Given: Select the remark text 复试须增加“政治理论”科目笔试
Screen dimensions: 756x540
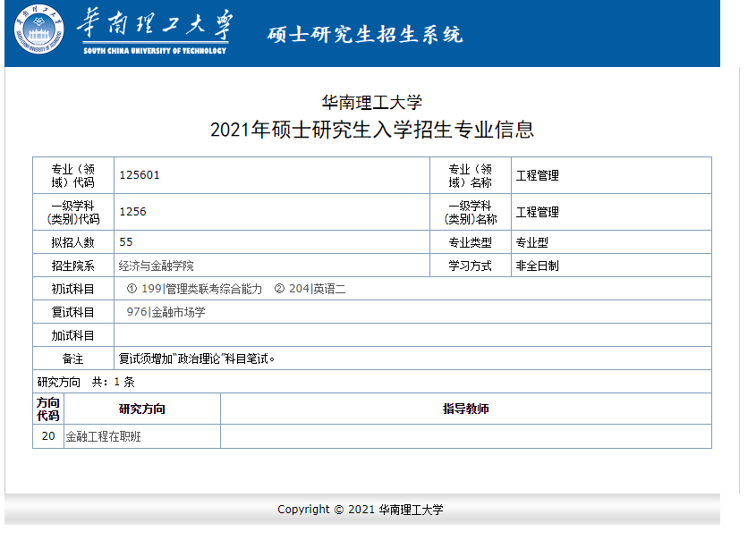Looking at the screenshot, I should [x=197, y=359].
